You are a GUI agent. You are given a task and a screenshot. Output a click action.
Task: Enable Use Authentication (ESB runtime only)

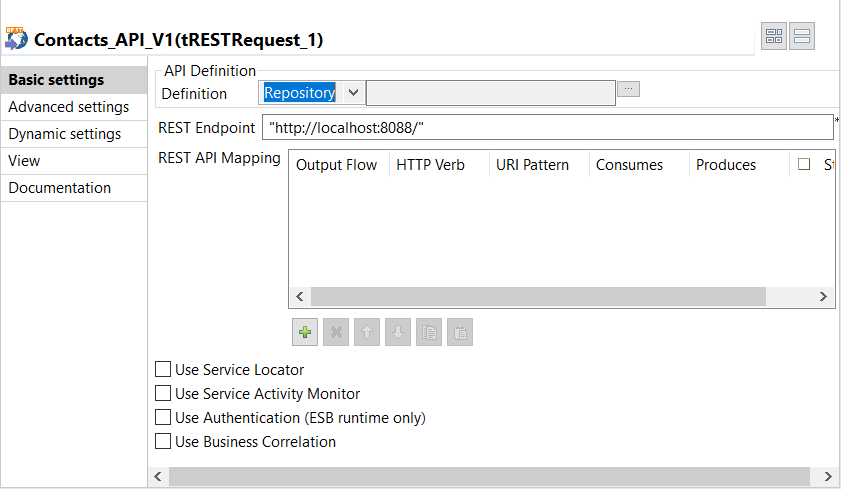coord(164,418)
